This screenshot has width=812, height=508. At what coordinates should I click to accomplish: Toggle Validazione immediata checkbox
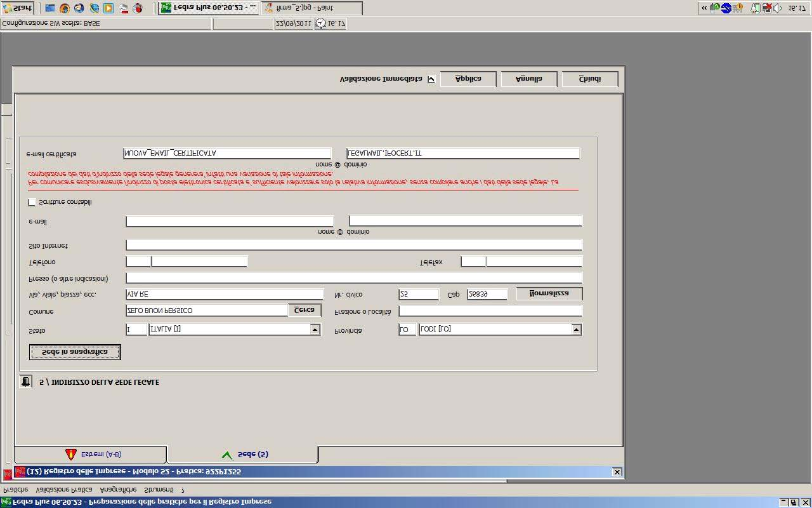[431, 79]
